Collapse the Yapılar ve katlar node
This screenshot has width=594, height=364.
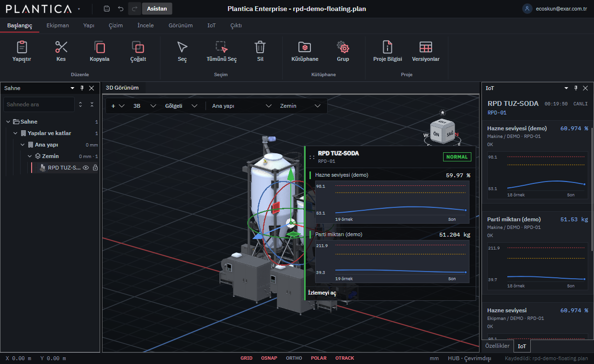15,133
